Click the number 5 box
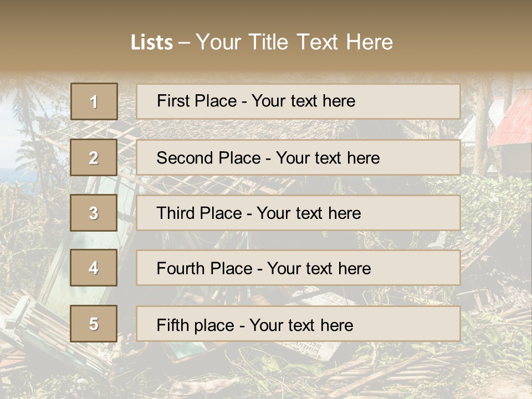532x399 pixels. (x=94, y=324)
